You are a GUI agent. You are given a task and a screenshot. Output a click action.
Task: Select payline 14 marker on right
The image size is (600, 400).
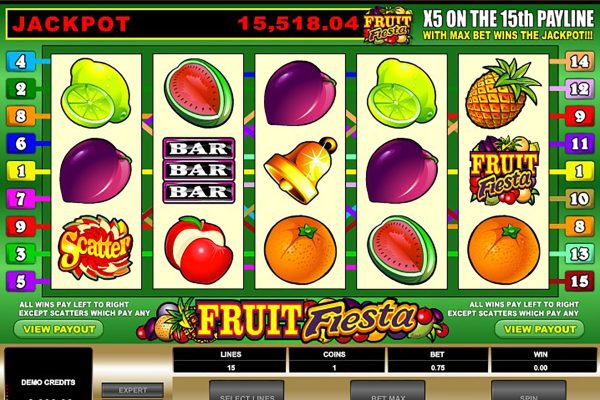click(x=579, y=61)
